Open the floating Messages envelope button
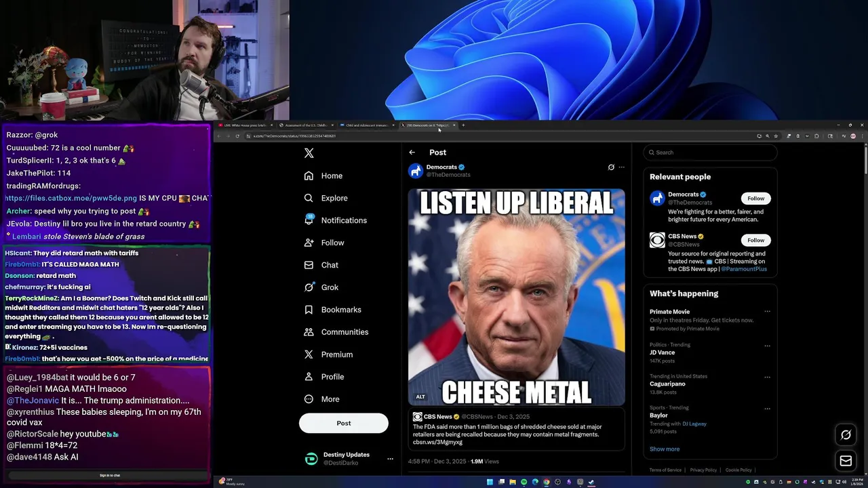This screenshot has height=488, width=868. point(846,461)
